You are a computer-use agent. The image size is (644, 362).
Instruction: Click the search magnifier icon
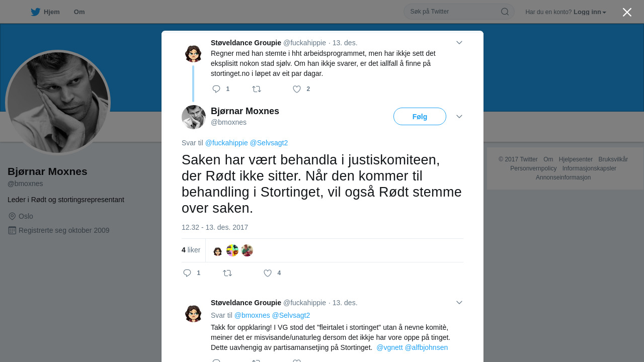point(505,12)
